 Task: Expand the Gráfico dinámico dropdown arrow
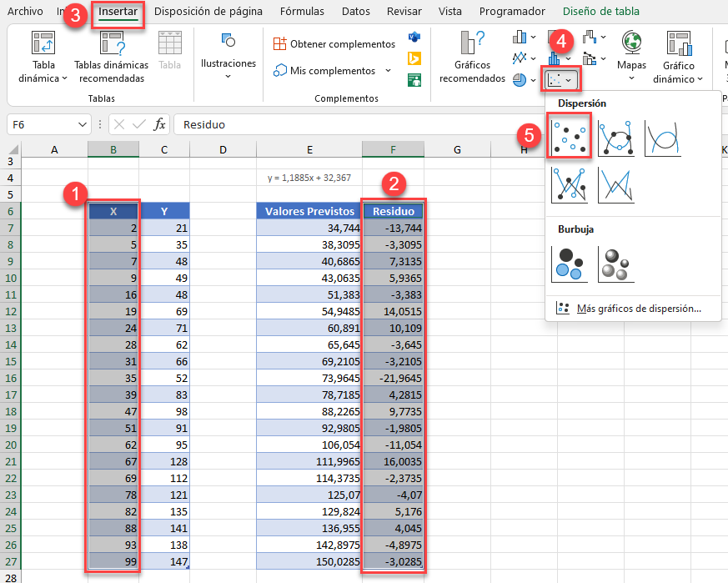point(700,79)
